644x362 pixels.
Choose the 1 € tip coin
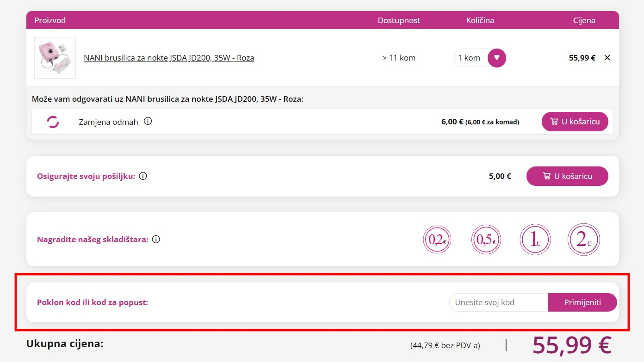(x=535, y=239)
